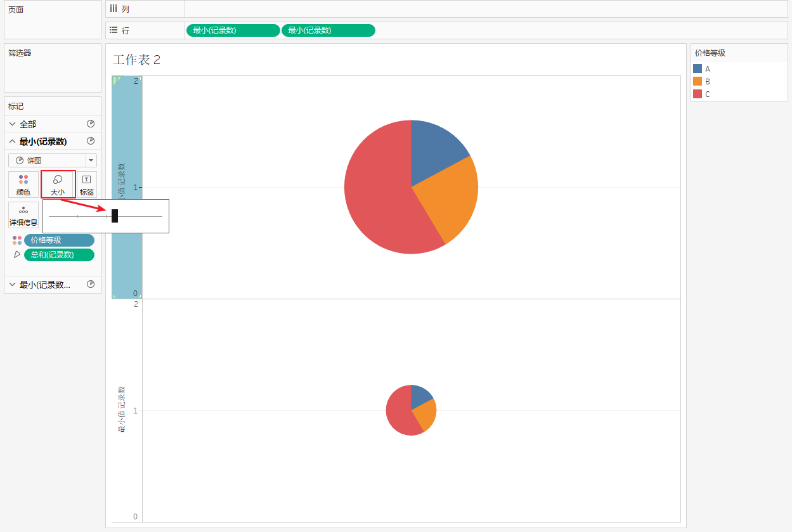Click the angle icon beside 总和(记录数) pill
This screenshot has width=792, height=532.
17,254
